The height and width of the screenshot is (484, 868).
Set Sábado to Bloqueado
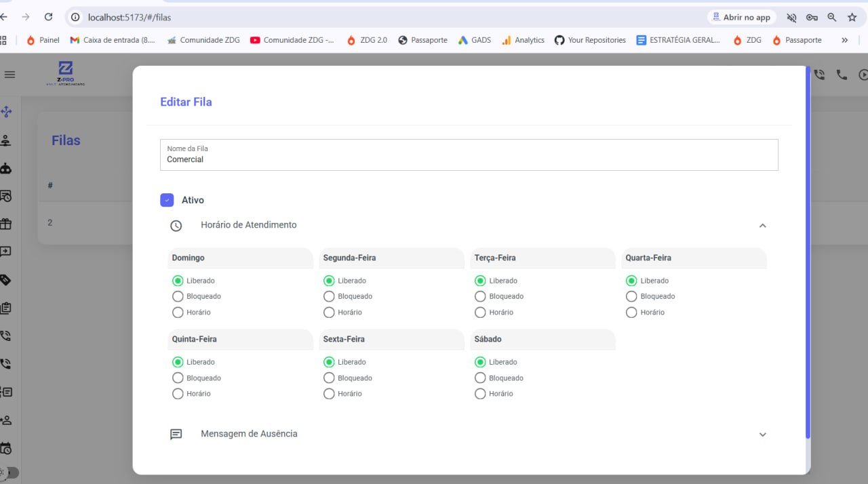click(x=480, y=378)
